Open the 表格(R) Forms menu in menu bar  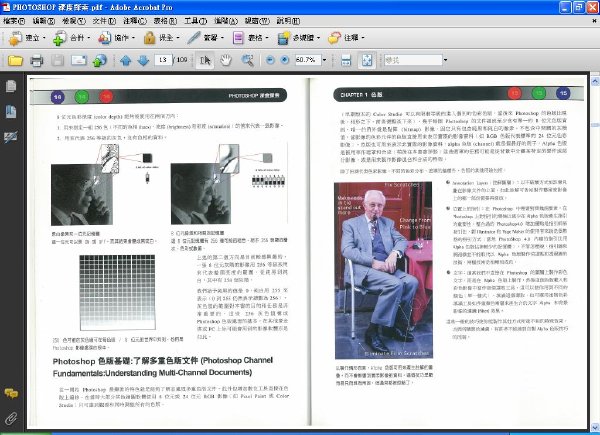pos(165,21)
